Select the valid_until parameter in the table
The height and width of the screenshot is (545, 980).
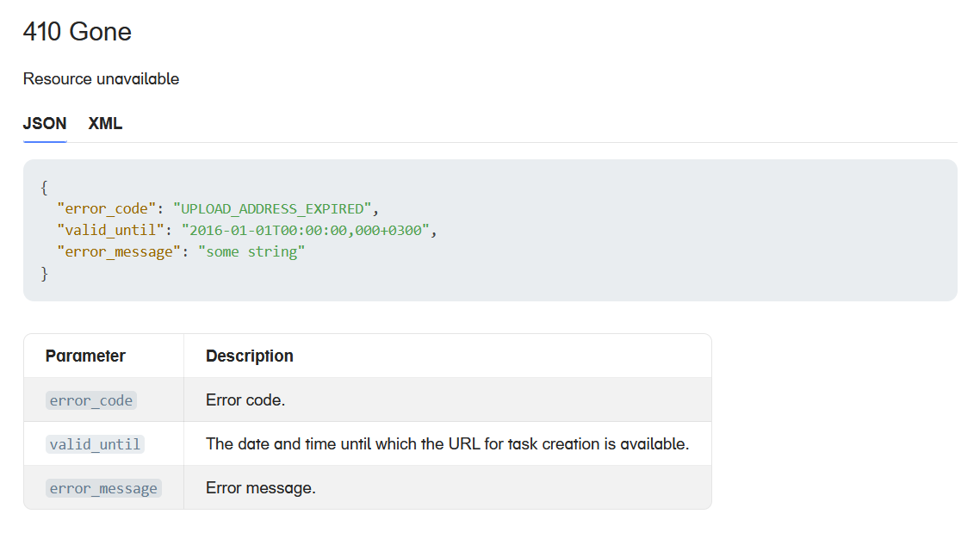[95, 444]
